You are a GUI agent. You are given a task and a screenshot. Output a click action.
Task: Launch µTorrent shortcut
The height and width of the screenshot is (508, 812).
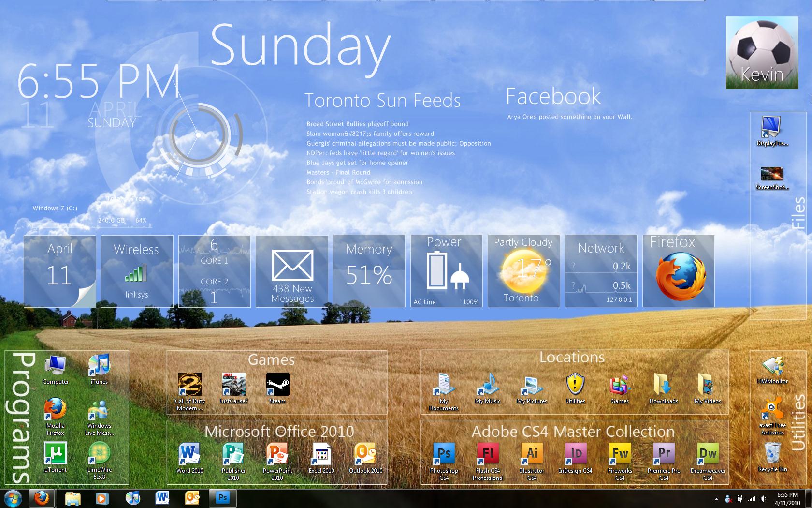point(56,457)
